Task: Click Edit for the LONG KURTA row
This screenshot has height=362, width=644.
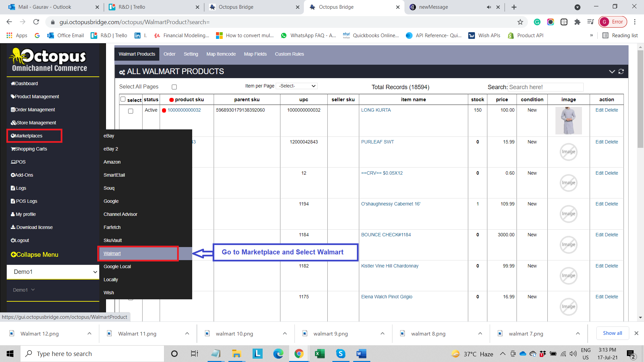Action: pos(599,110)
